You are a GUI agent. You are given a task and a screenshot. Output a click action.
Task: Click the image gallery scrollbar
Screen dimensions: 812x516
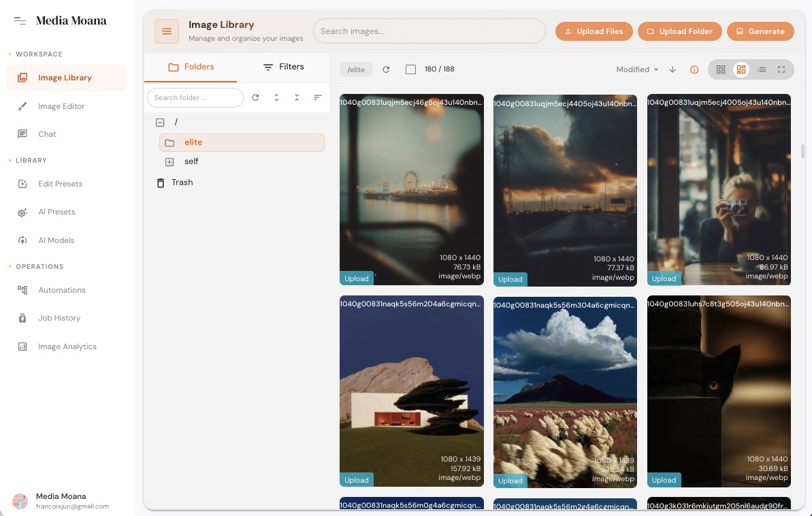point(802,151)
